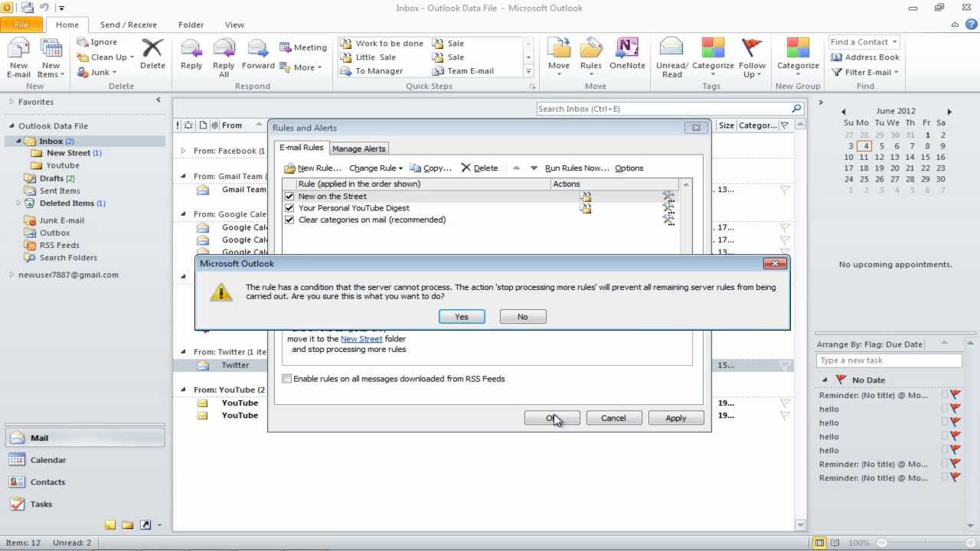
Task: Move selected rule down with arrow
Action: coord(534,168)
